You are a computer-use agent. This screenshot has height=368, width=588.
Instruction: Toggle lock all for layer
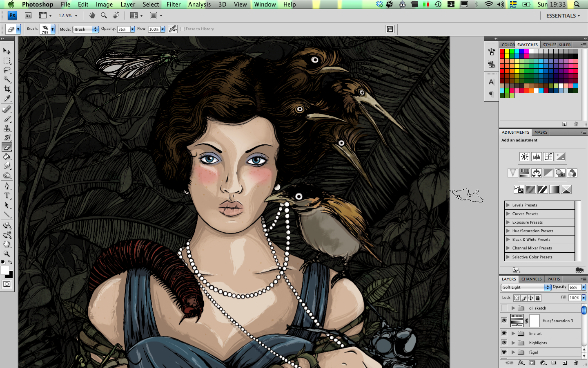[538, 298]
